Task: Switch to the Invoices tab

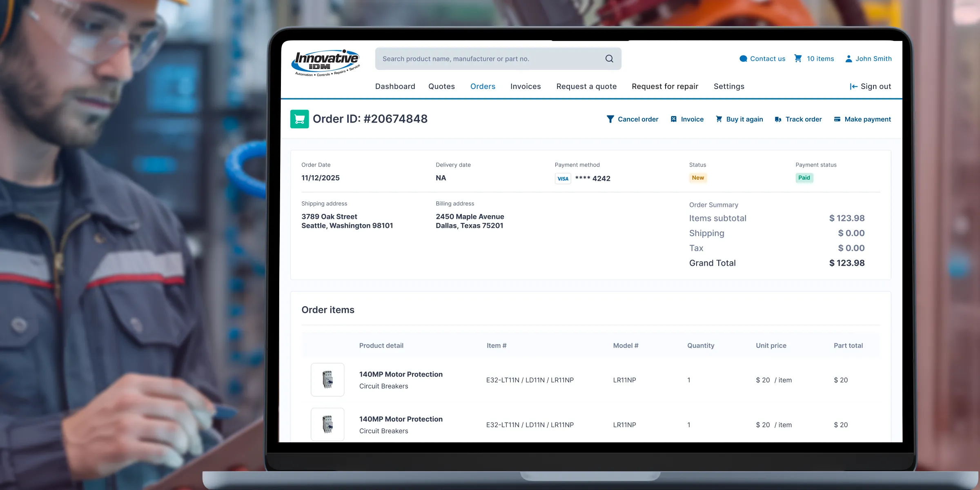Action: pos(526,87)
